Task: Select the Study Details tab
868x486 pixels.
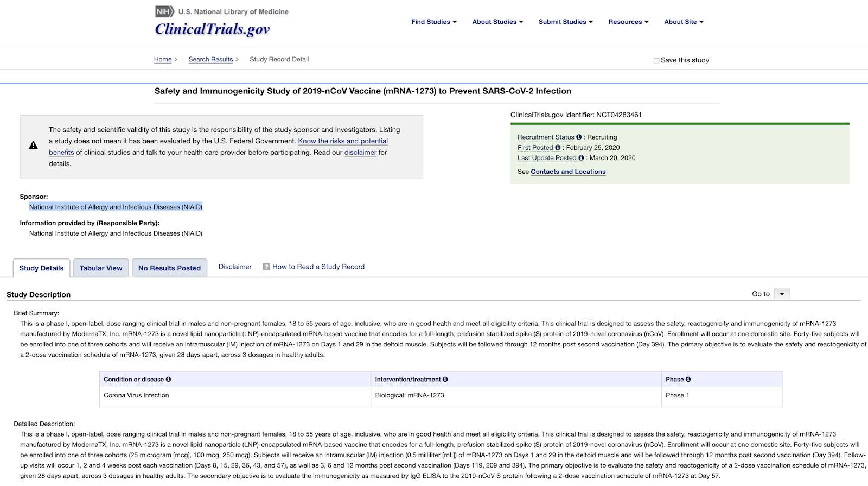Action: tap(41, 268)
